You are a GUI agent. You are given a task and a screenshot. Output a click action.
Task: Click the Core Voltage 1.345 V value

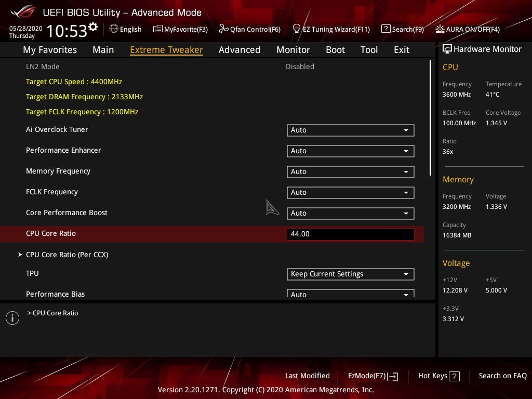(496, 123)
